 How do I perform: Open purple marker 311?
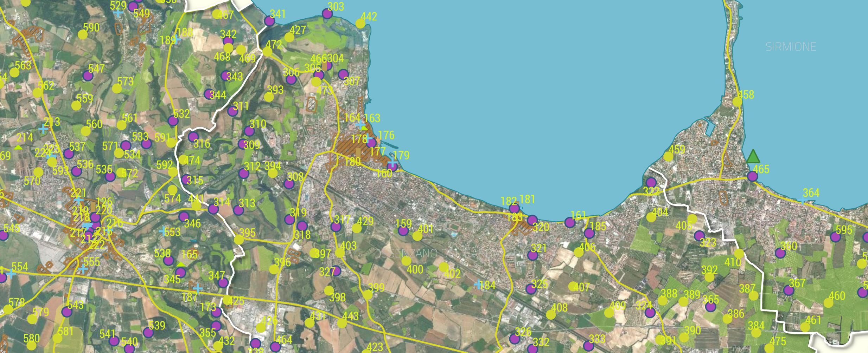pos(232,111)
